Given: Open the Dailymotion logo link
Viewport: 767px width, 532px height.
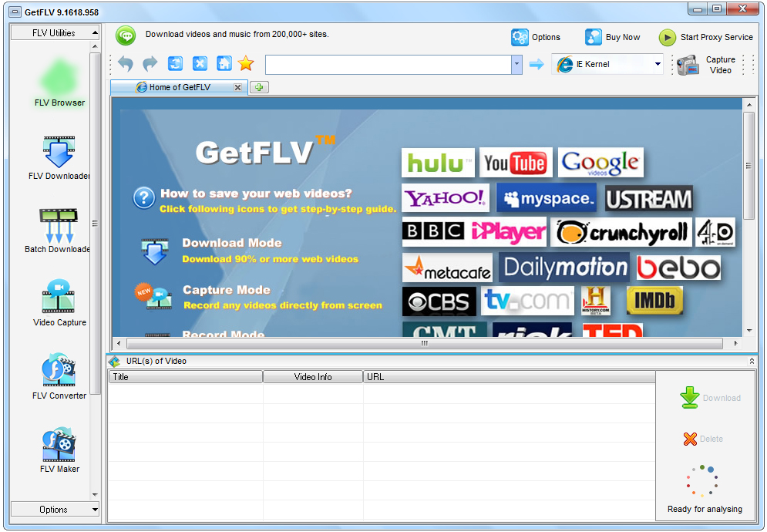Looking at the screenshot, I should click(x=564, y=268).
